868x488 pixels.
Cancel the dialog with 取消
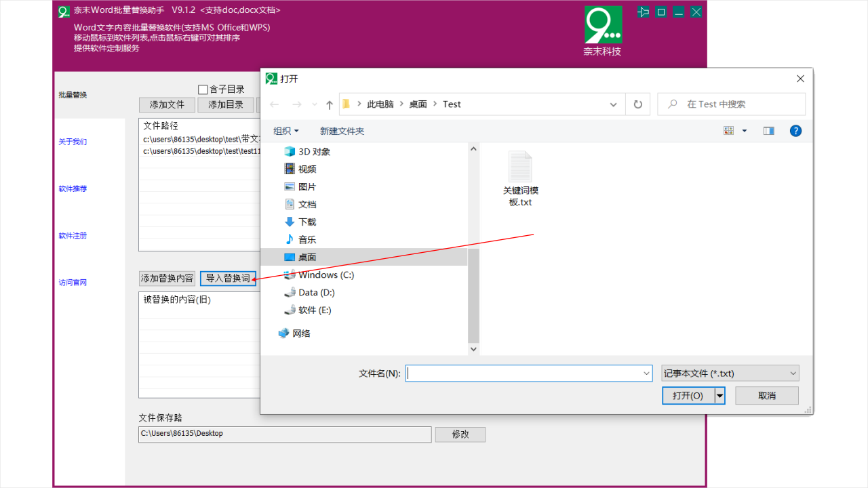click(x=766, y=395)
